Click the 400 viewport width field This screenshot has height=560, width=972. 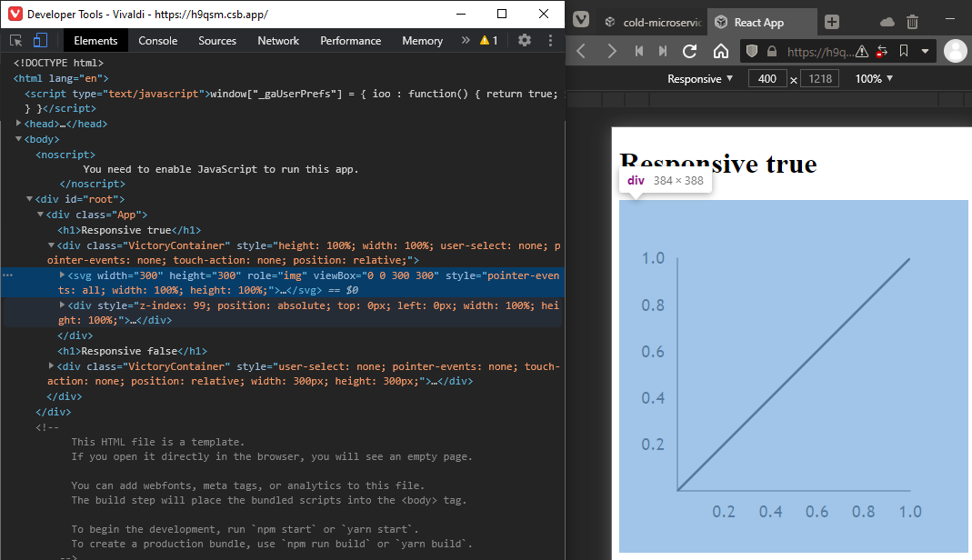767,78
